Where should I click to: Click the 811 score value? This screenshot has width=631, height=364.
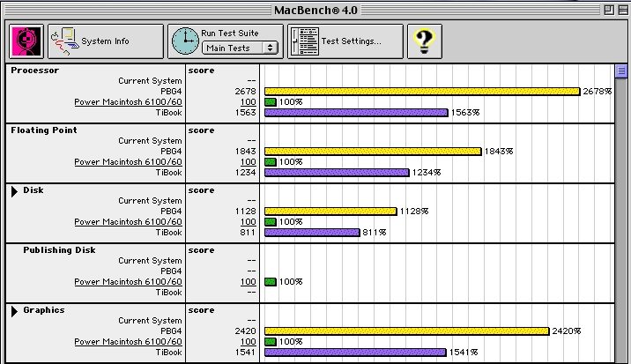pos(248,233)
